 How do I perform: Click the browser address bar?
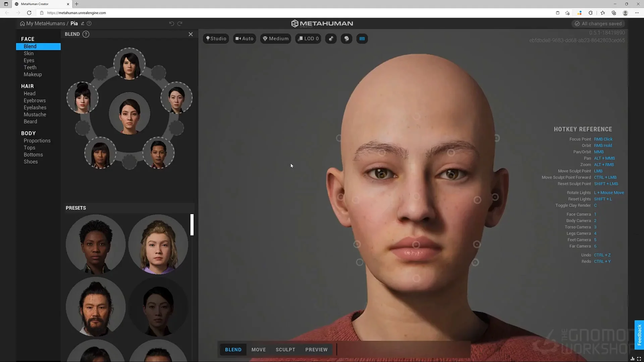pos(295,13)
